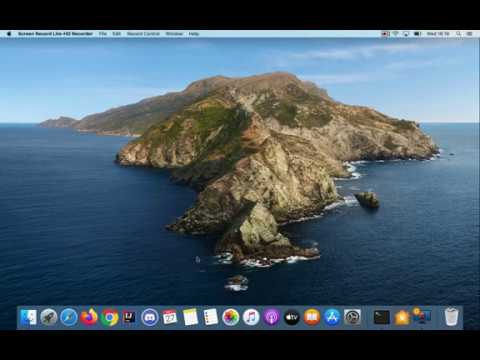The image size is (480, 360).
Task: Open the Trash in the dock
Action: [x=451, y=317]
